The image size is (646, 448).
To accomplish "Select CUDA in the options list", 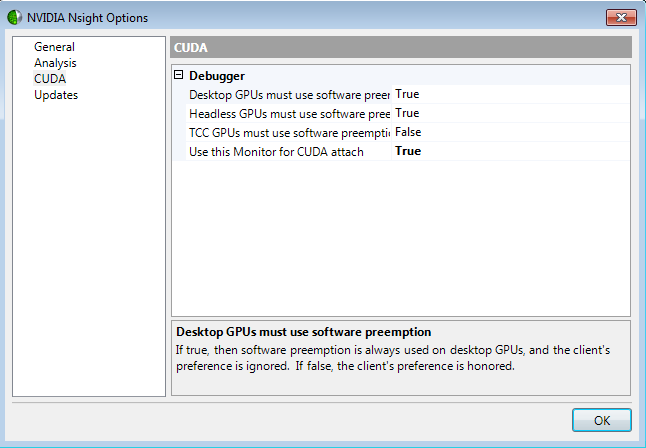I will [49, 79].
